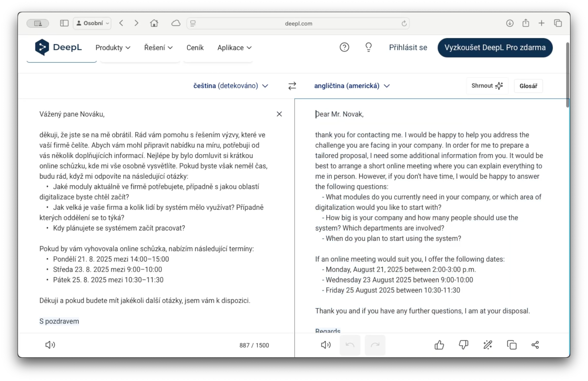Click the 'S pozdravem' highlighted text
Viewport: 588px width, 381px height.
coord(59,321)
